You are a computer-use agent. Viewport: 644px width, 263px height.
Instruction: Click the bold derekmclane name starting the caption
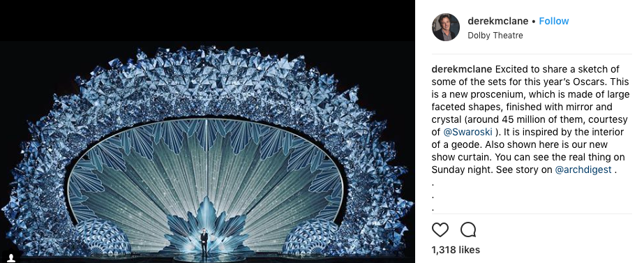[x=462, y=69]
